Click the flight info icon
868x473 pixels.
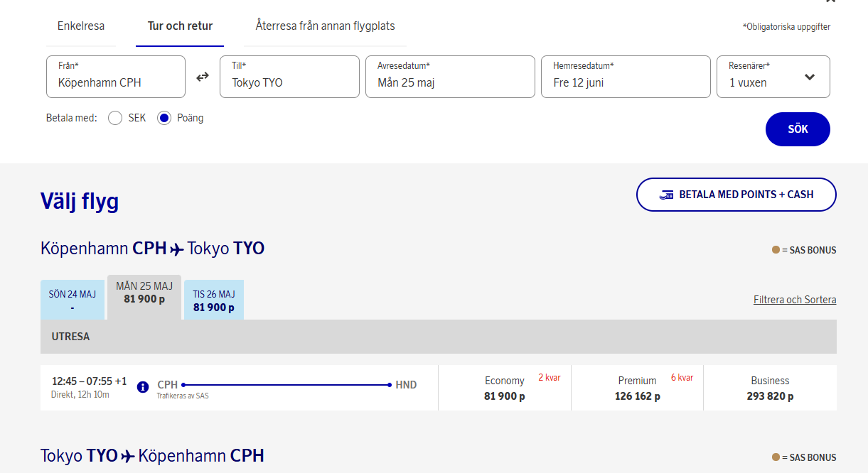142,387
